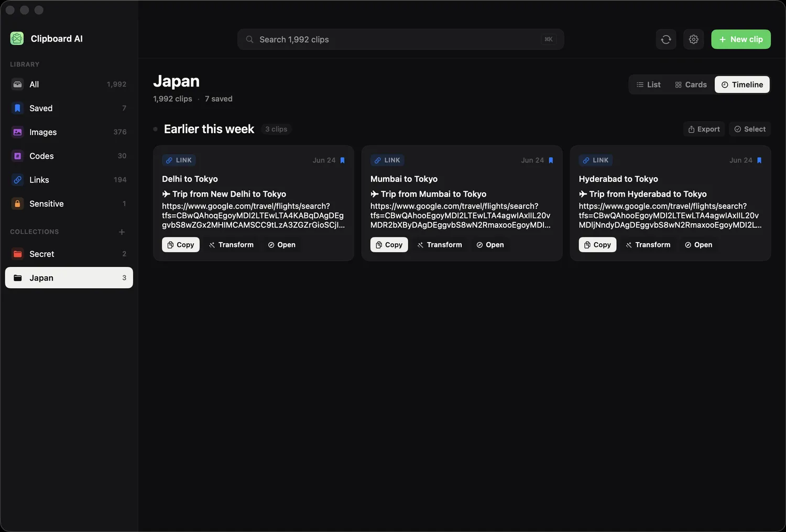This screenshot has height=532, width=786.
Task: Toggle bookmark on Hyderabad to Tokyo card
Action: (759, 160)
